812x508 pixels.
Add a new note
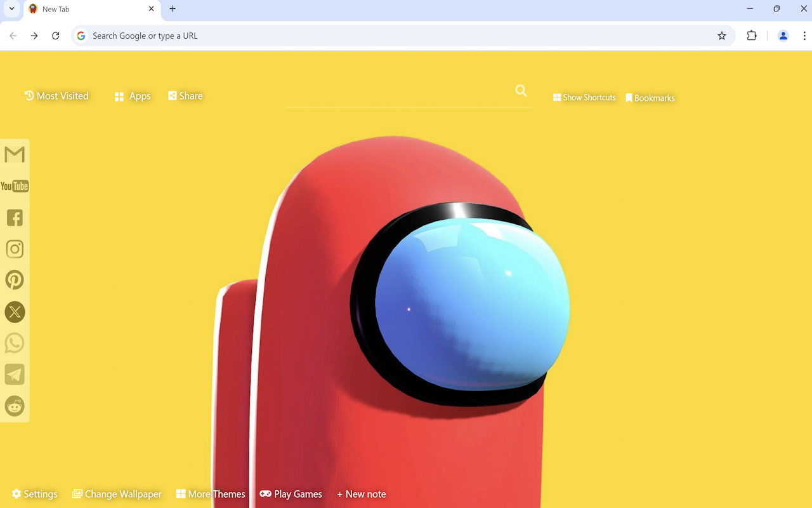coord(362,494)
